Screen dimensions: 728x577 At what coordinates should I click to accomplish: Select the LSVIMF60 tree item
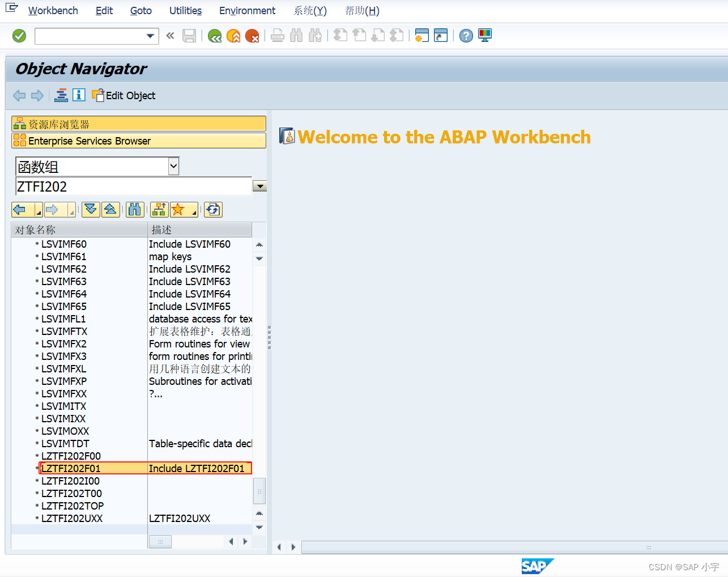[64, 244]
